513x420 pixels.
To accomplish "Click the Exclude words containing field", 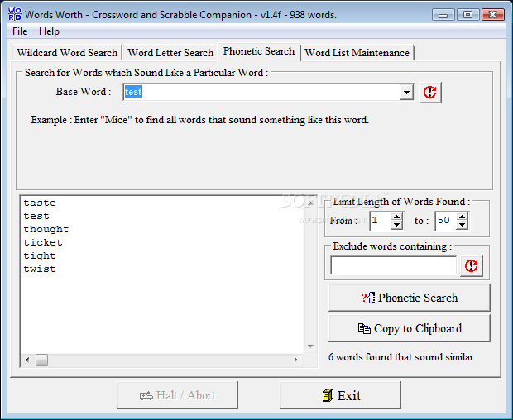I will pyautogui.click(x=393, y=265).
